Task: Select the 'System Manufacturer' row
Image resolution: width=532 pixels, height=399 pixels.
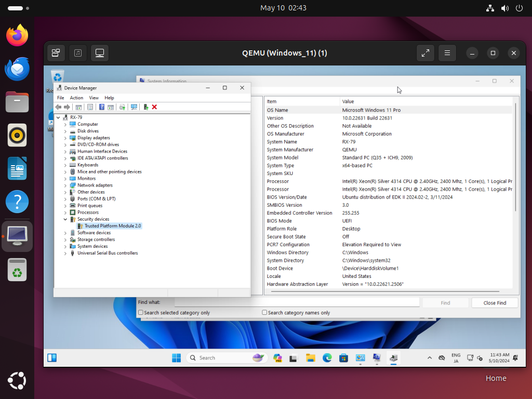Action: [389, 150]
